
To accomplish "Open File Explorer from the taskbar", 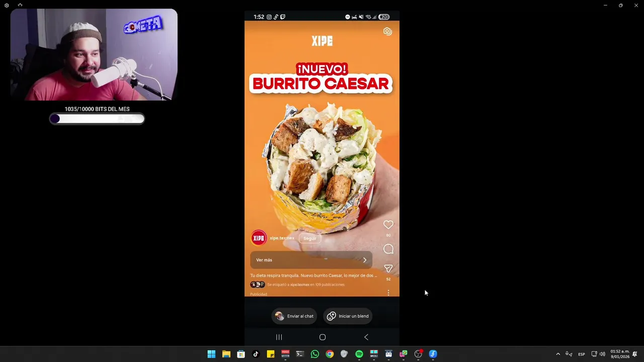I will click(226, 354).
